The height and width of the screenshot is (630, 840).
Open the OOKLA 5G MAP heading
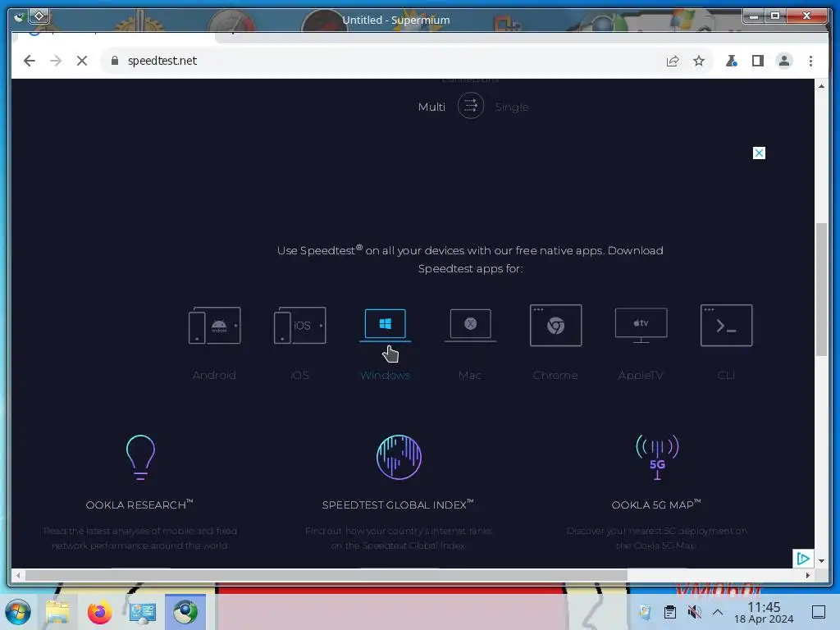coord(656,504)
